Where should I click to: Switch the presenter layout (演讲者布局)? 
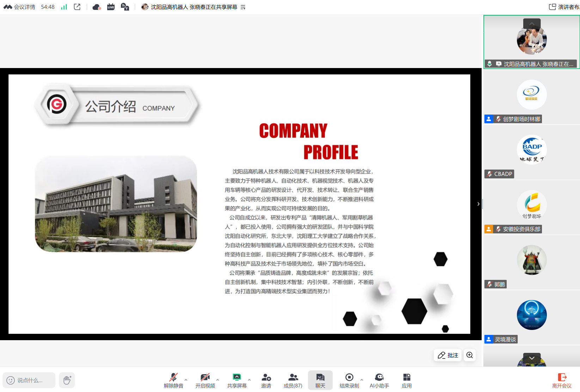(x=564, y=7)
